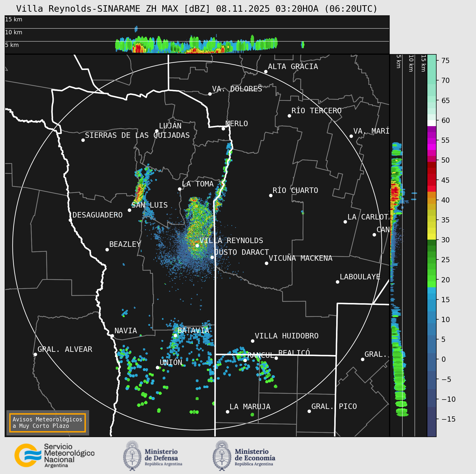The image size is (476, 474).
Task: Click the Gral. Alvear marker dot
Action: 35,354
